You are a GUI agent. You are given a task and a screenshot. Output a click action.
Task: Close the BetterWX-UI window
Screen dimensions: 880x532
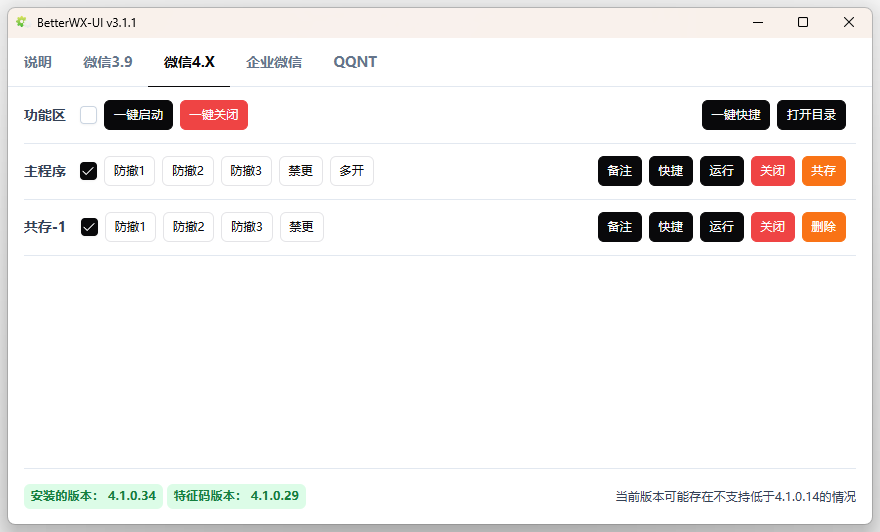coord(849,22)
